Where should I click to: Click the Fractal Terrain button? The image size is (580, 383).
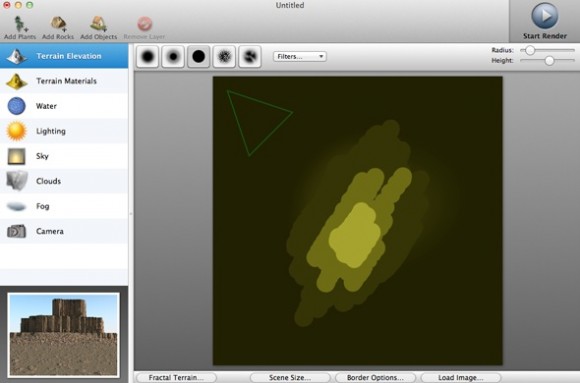176,377
